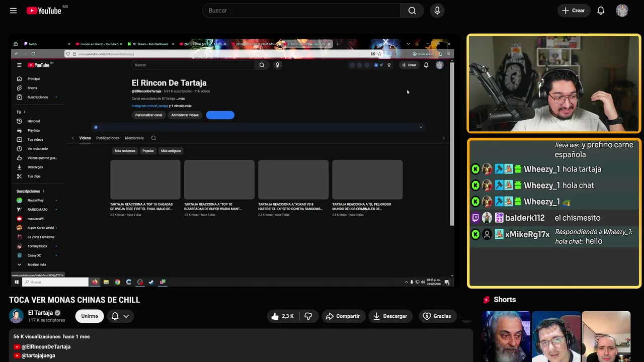Click 'Tus clips' scissors entry in the video's sidebar

(x=34, y=176)
